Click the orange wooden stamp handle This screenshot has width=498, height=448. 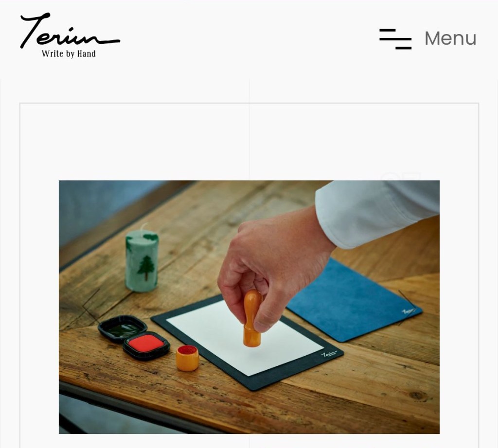click(252, 318)
